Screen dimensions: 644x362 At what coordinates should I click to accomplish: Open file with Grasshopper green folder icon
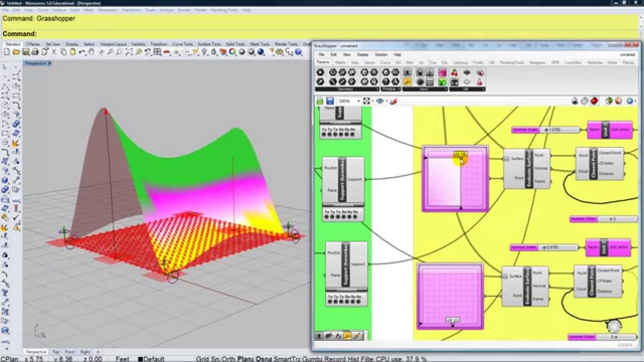pos(319,101)
